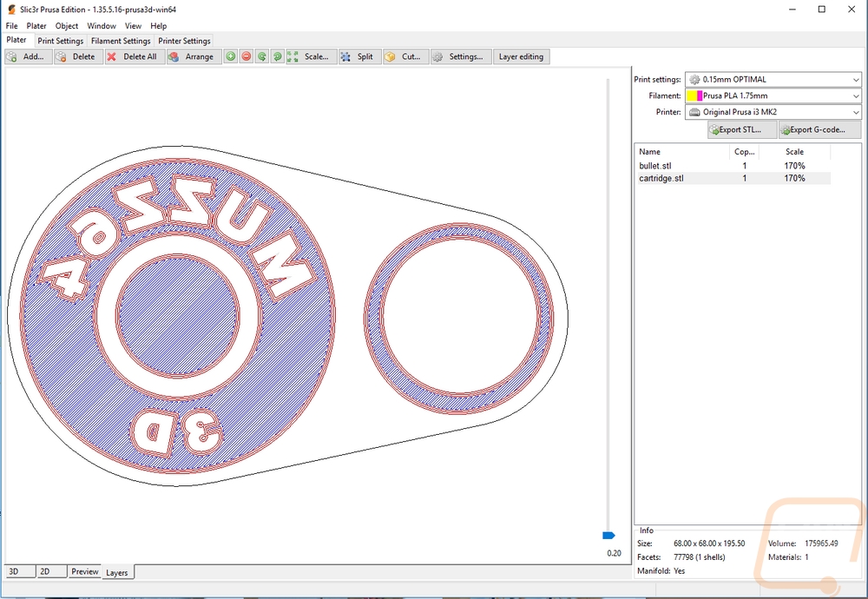Click the Name column header

[682, 152]
